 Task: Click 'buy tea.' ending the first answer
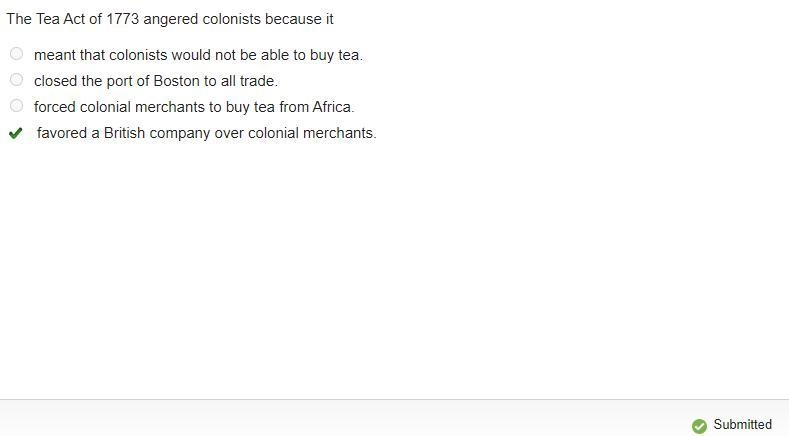coord(336,55)
